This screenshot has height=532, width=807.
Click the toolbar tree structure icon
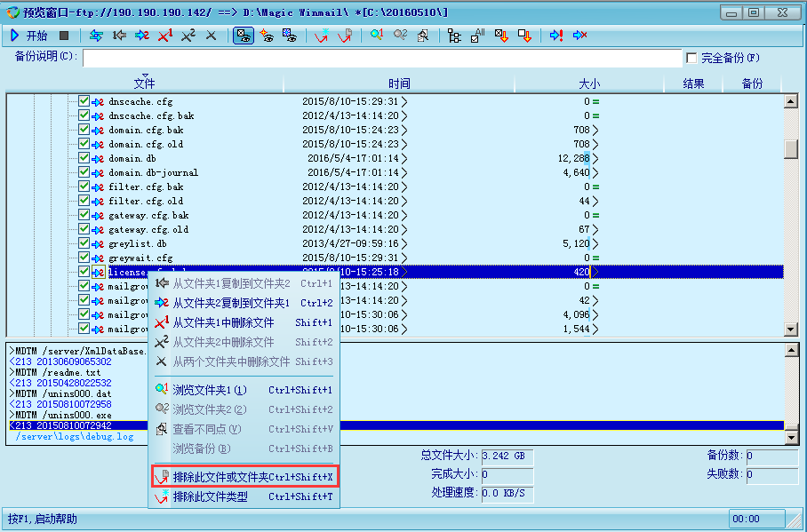point(454,36)
